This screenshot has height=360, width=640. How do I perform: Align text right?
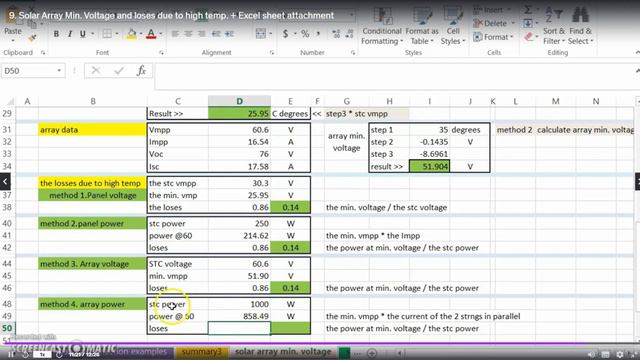point(202,34)
